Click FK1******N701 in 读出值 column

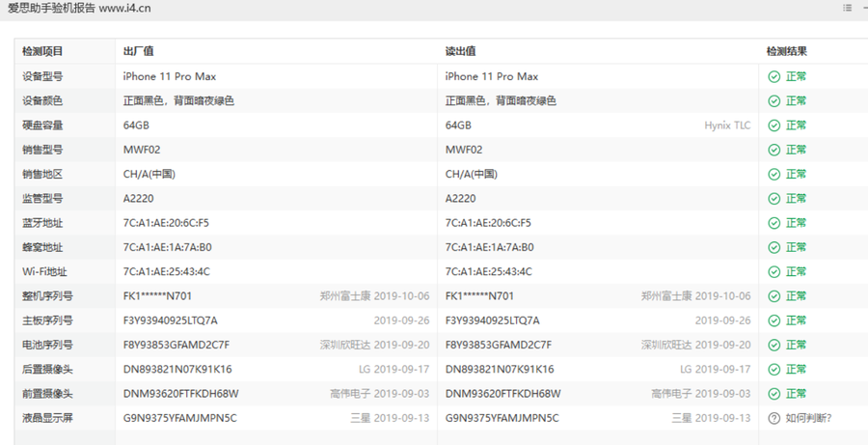(x=479, y=296)
